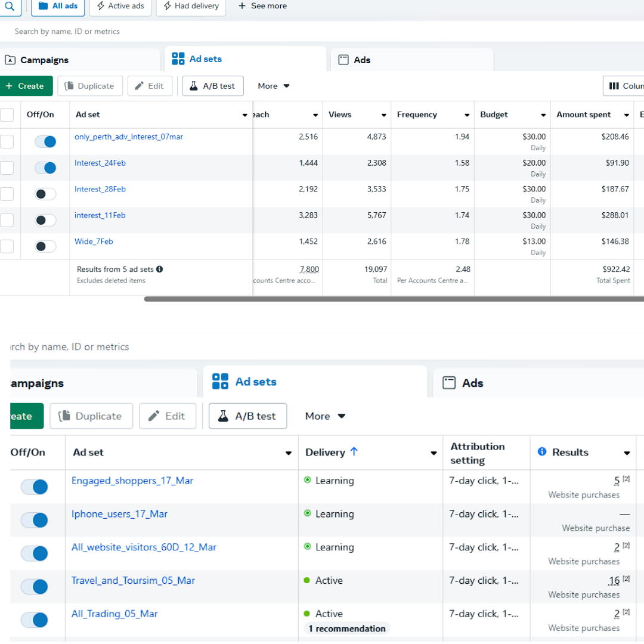Click info icon next to Results from 5 ad sets
This screenshot has height=644, width=644.
160,270
